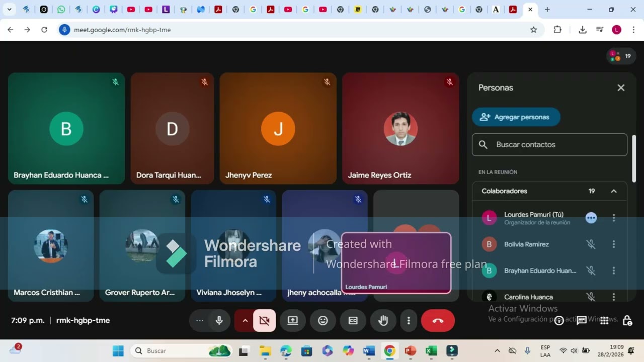Open more actions for Brayhan Eduardo Huanca
The image size is (644, 362).
(x=614, y=270)
